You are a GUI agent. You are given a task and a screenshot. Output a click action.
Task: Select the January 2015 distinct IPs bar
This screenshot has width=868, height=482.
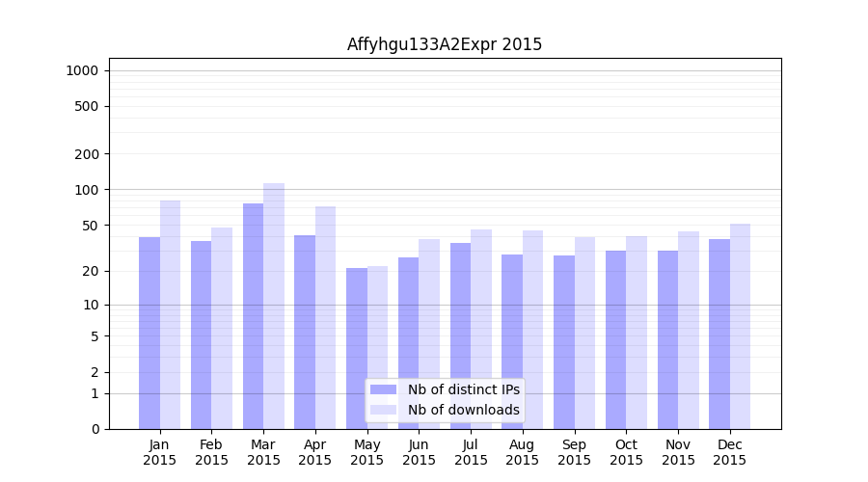[149, 333]
